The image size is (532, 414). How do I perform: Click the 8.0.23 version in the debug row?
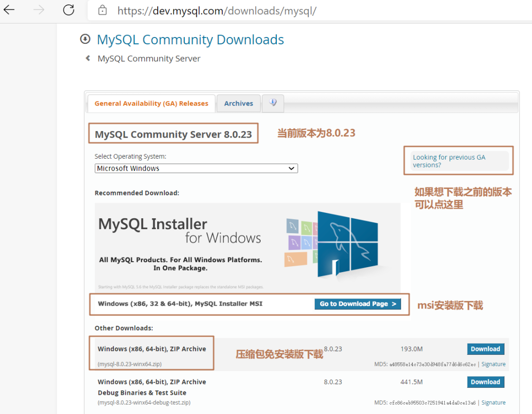click(x=333, y=382)
